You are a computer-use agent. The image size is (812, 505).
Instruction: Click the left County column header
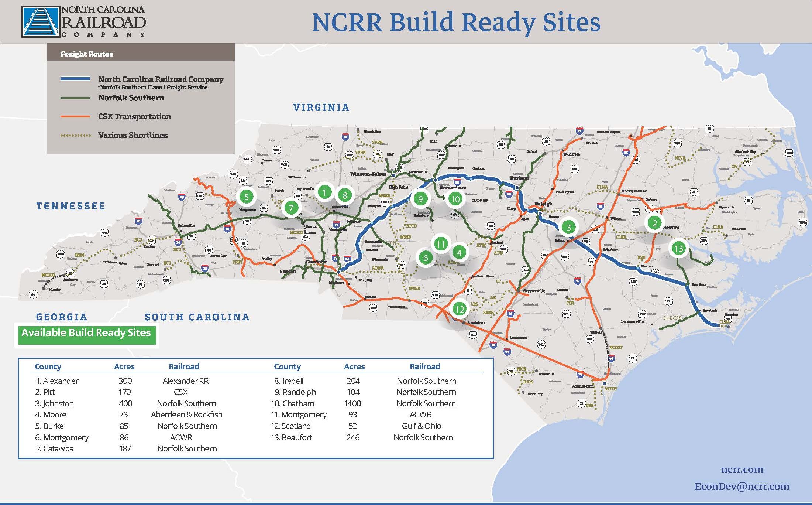48,366
